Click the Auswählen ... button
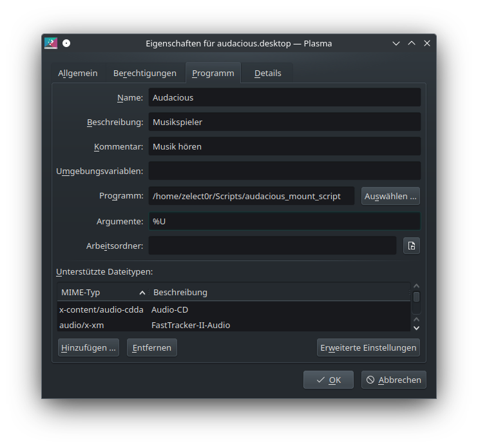 (390, 196)
